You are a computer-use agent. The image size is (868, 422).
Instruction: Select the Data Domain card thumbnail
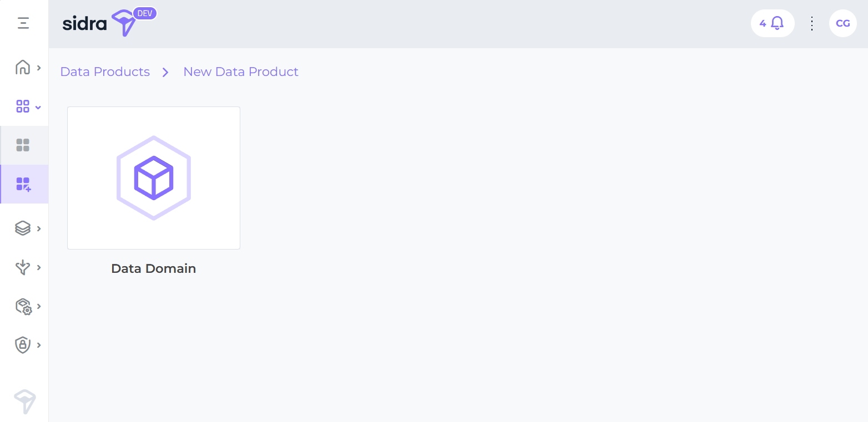[154, 178]
